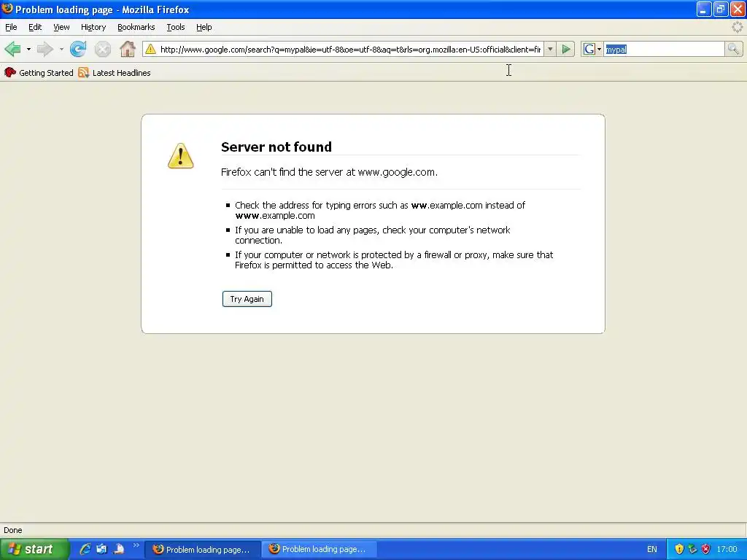The image size is (747, 560).
Task: Open the Getting Started bookmark
Action: [39, 72]
